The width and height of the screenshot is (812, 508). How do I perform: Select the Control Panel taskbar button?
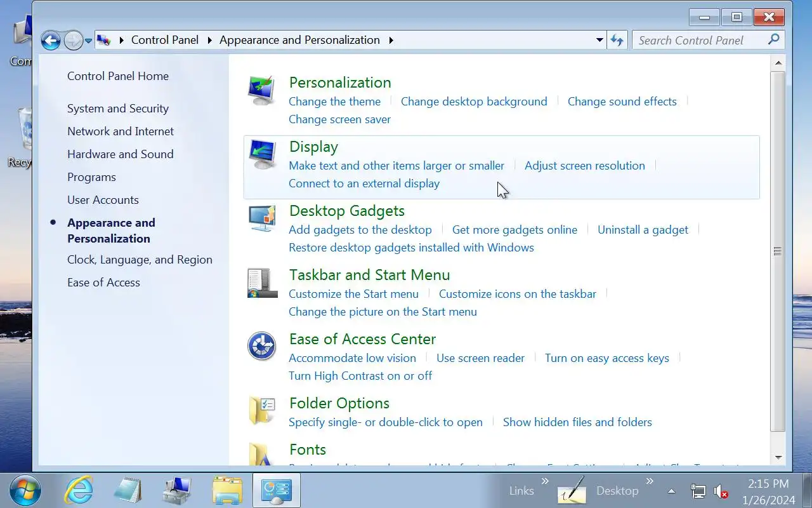277,490
